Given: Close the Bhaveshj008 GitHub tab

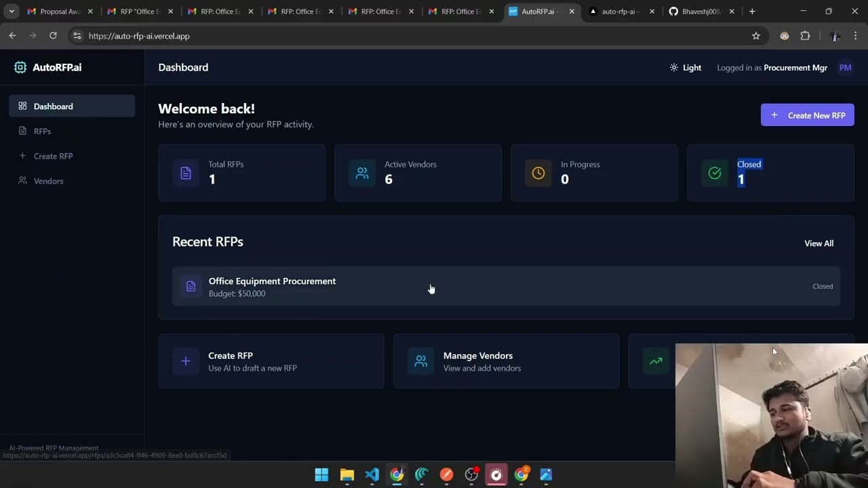Looking at the screenshot, I should tap(732, 12).
